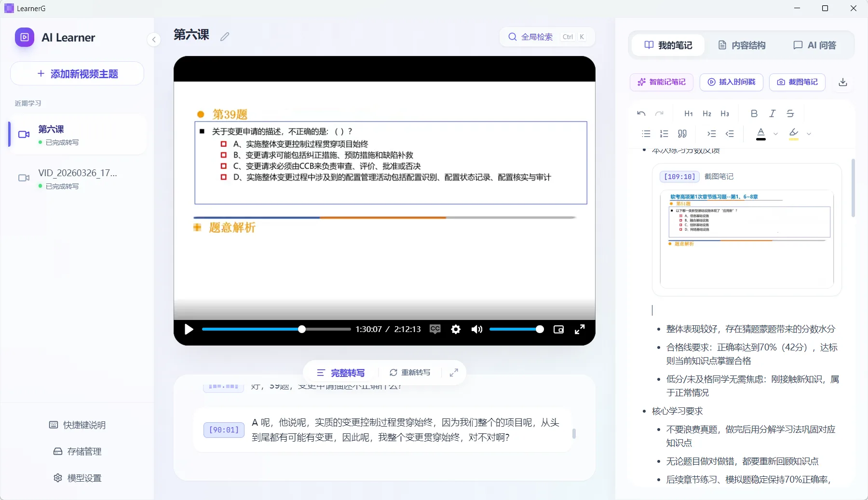Click the notes panel scrollbar

point(853,188)
